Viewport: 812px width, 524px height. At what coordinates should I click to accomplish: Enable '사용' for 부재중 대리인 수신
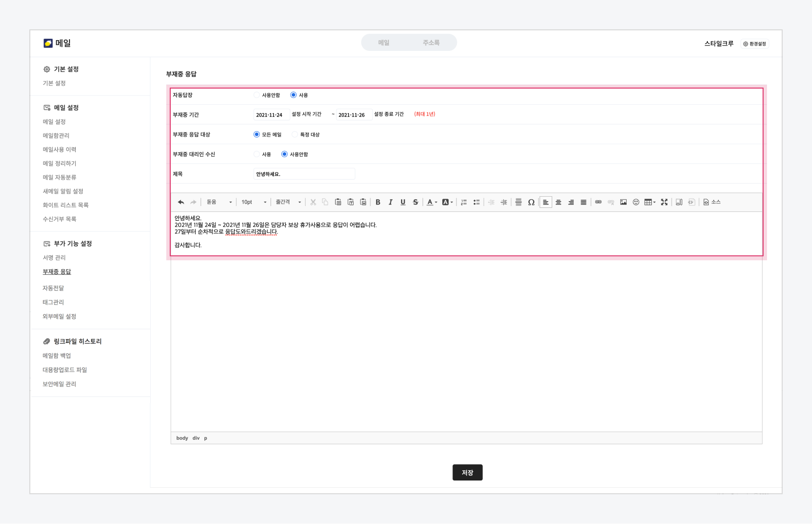point(257,154)
